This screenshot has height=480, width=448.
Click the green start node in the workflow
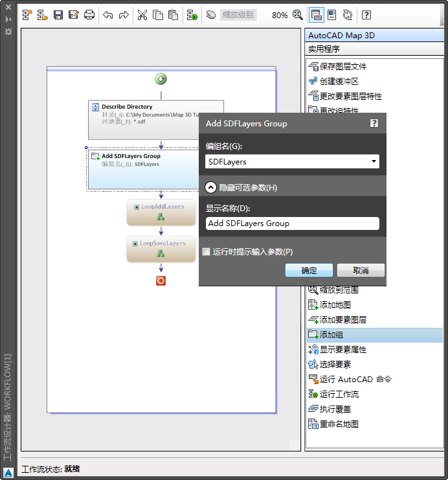click(161, 79)
